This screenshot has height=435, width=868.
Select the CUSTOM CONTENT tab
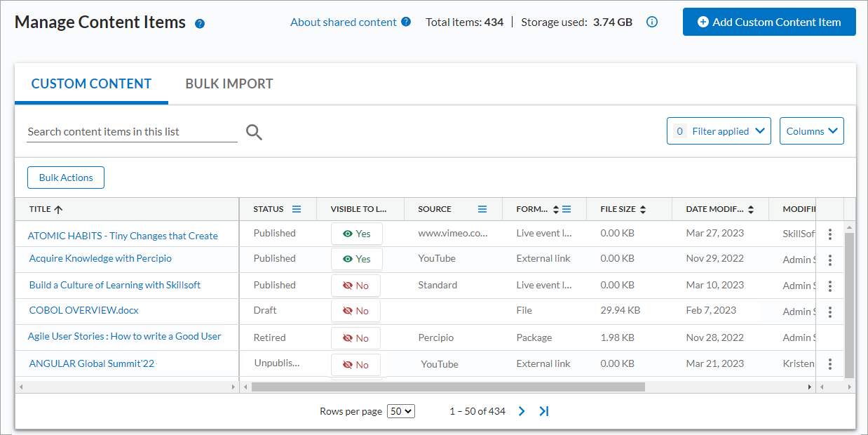[91, 83]
